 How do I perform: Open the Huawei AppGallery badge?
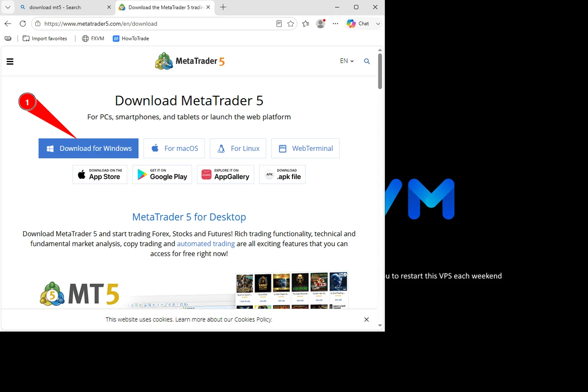pos(226,175)
